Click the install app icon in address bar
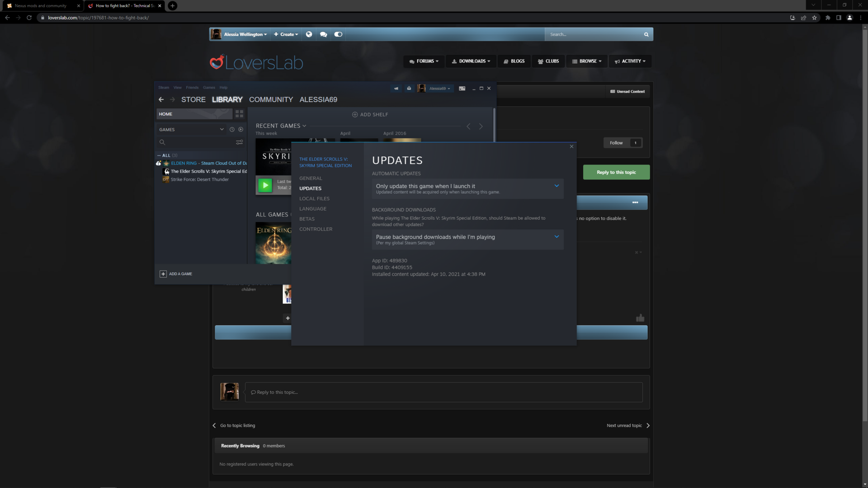 [793, 18]
